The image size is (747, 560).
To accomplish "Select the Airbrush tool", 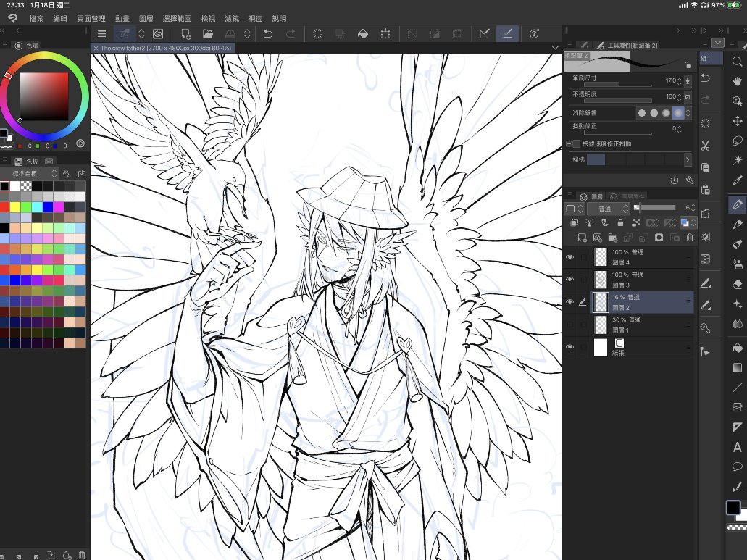I will click(x=737, y=264).
